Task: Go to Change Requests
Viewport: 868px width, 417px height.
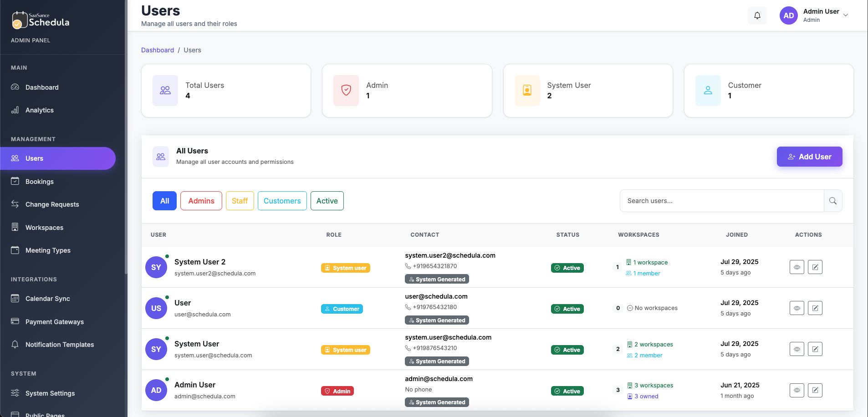Action: click(x=52, y=204)
